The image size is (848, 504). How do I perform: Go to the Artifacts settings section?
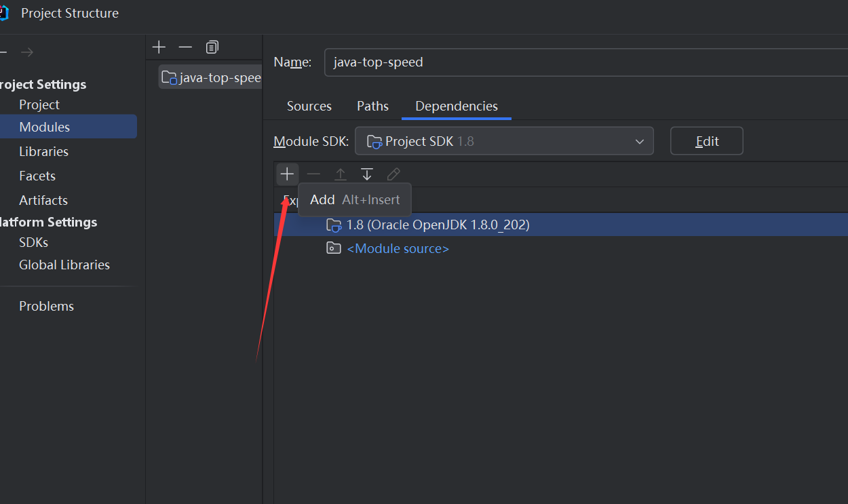click(x=43, y=200)
